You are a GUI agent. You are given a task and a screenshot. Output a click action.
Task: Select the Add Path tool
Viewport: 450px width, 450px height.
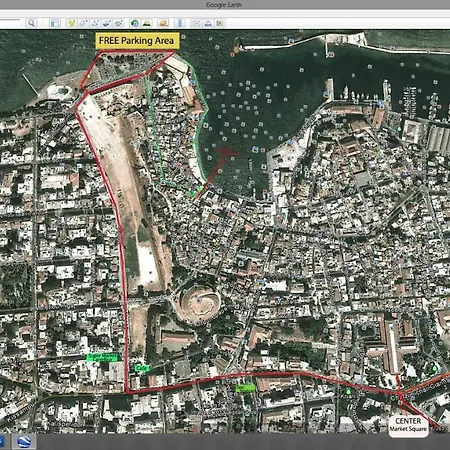(x=95, y=23)
